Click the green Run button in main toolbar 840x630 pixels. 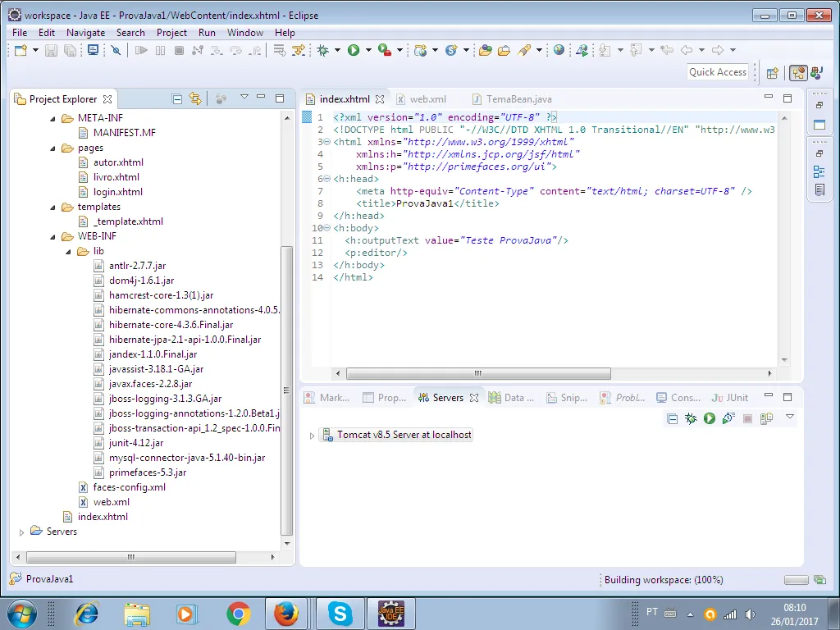353,51
